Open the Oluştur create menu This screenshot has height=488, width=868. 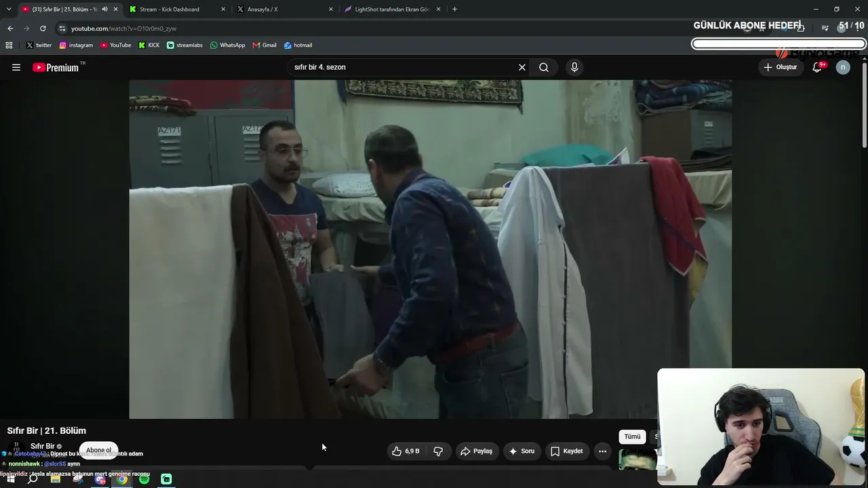click(781, 67)
